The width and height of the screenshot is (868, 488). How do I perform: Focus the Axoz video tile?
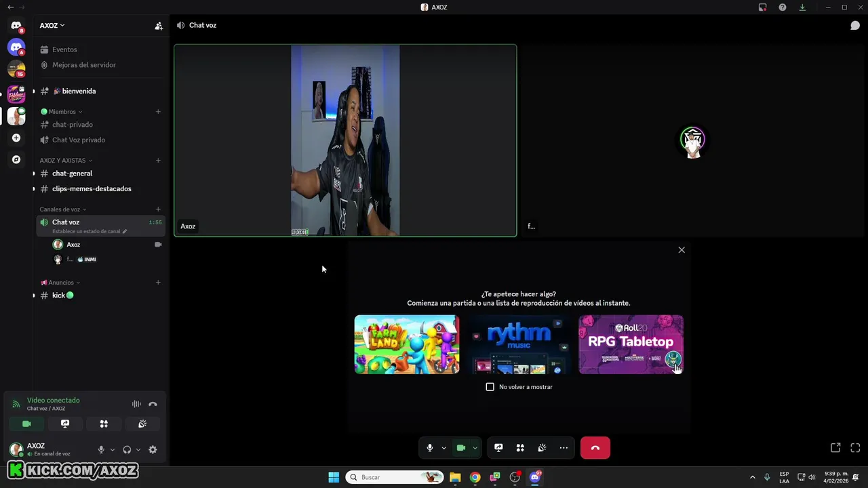tap(345, 140)
